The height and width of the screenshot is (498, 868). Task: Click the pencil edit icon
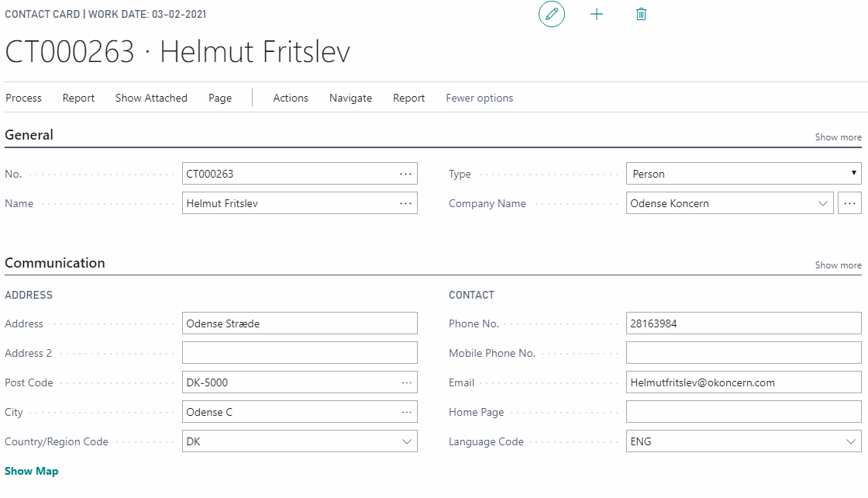point(552,14)
